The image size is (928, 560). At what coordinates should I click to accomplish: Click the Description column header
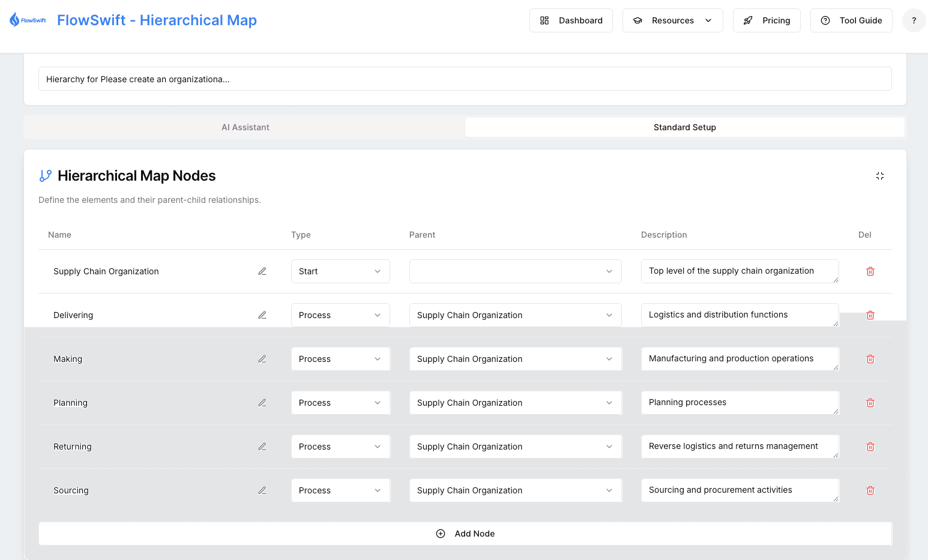(664, 235)
